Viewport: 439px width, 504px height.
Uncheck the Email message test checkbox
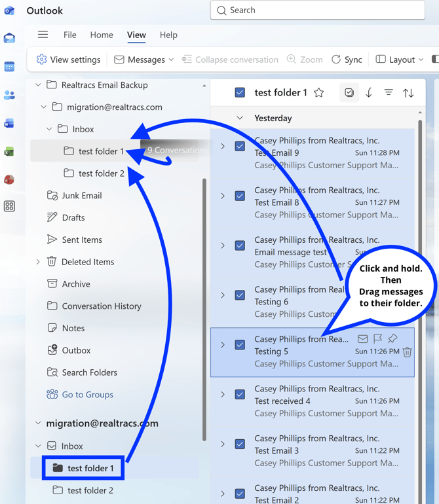tap(240, 245)
